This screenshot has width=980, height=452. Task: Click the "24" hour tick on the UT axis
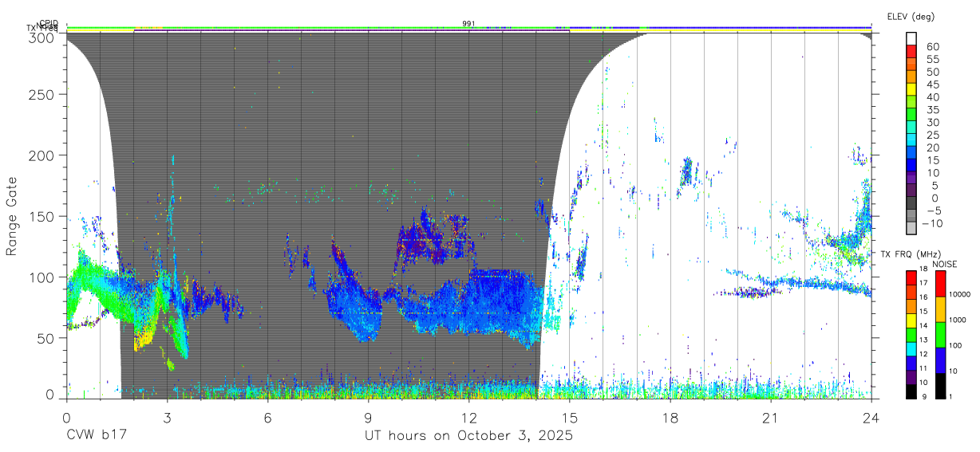pyautogui.click(x=871, y=417)
